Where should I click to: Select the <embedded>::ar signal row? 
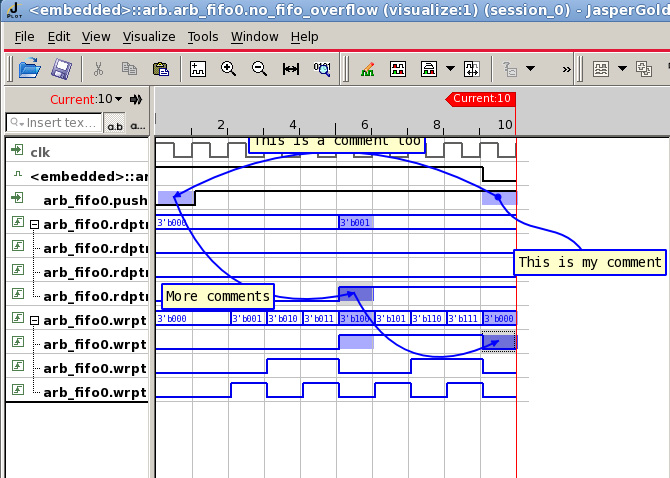coord(77,175)
